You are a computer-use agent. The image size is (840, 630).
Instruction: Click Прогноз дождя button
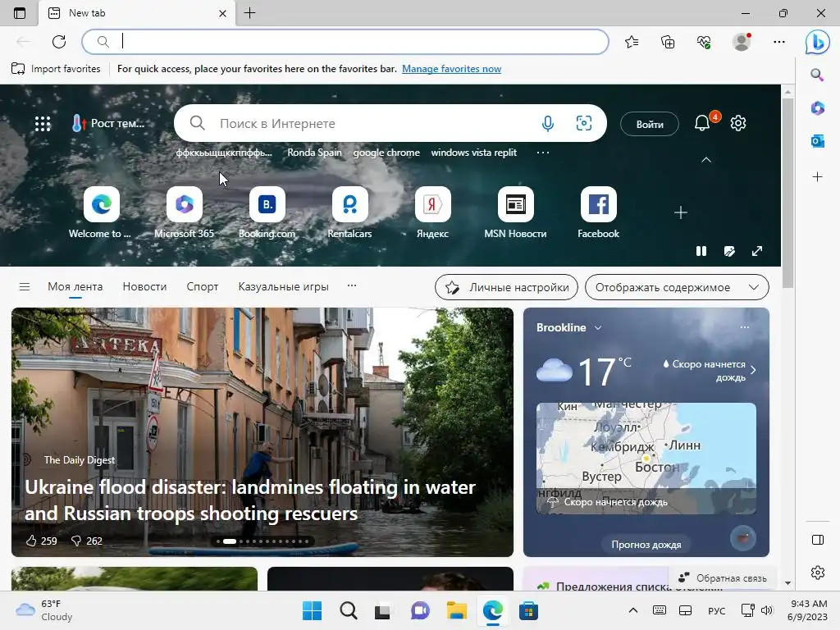(646, 545)
